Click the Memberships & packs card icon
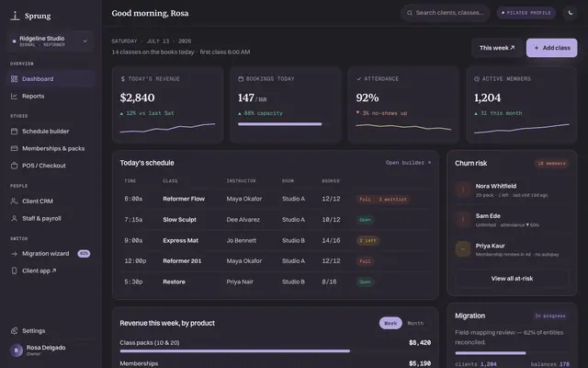 15,148
